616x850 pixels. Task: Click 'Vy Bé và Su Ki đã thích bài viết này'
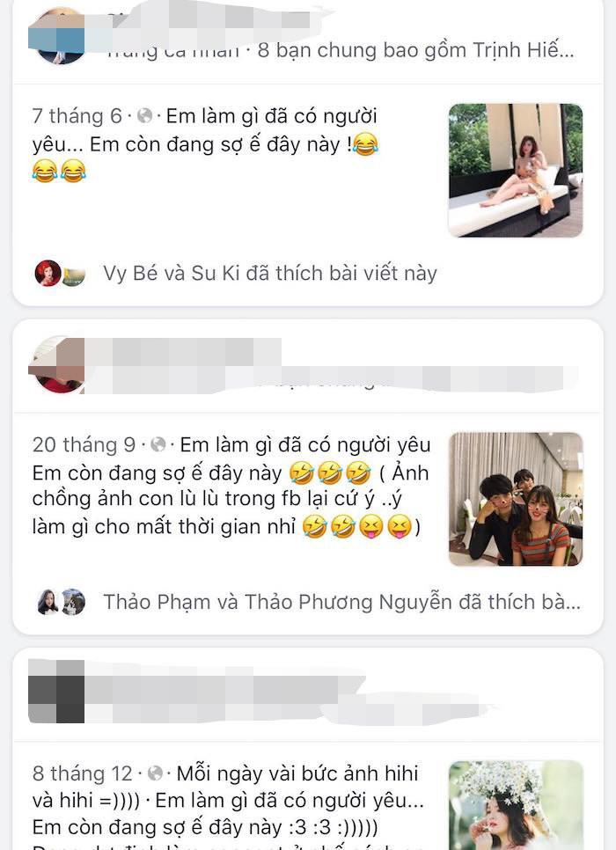(x=270, y=273)
